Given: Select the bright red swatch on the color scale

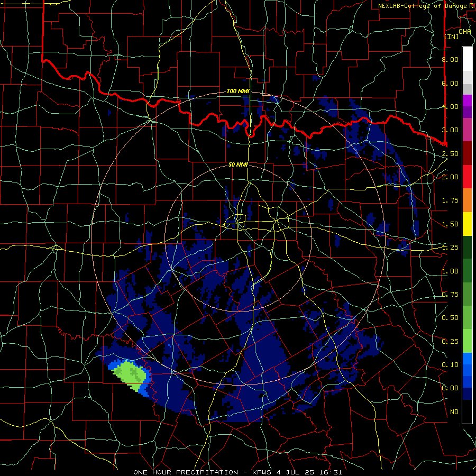Looking at the screenshot, I should (467, 177).
